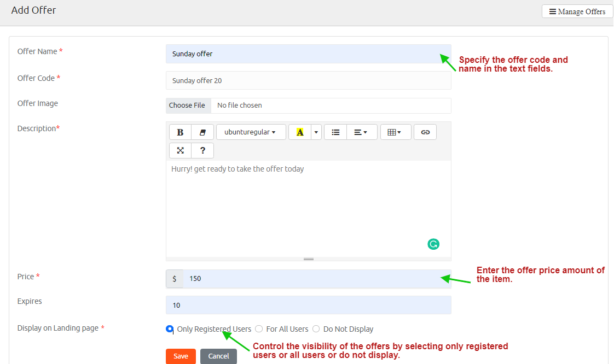
Task: Click the green Grammarly icon
Action: point(433,244)
